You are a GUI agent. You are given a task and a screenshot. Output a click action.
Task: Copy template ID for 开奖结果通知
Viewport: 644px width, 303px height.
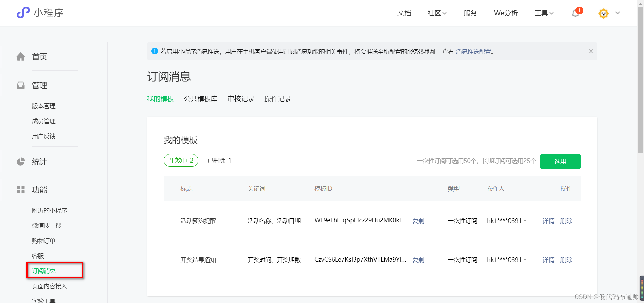(418, 260)
